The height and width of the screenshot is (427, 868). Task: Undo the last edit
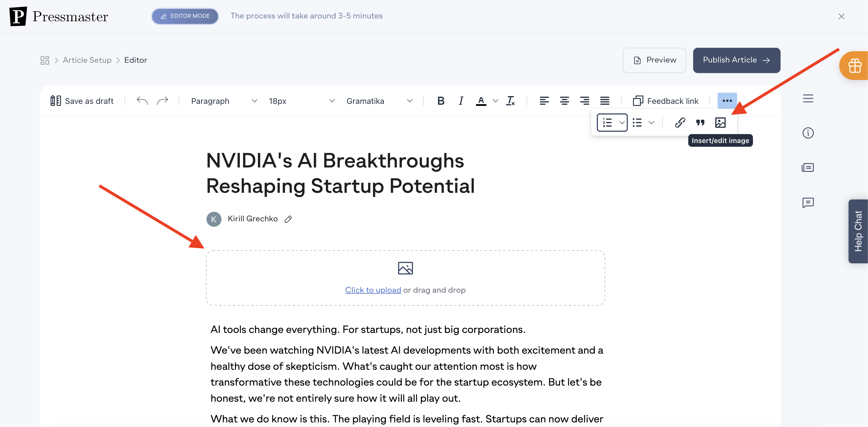click(142, 101)
